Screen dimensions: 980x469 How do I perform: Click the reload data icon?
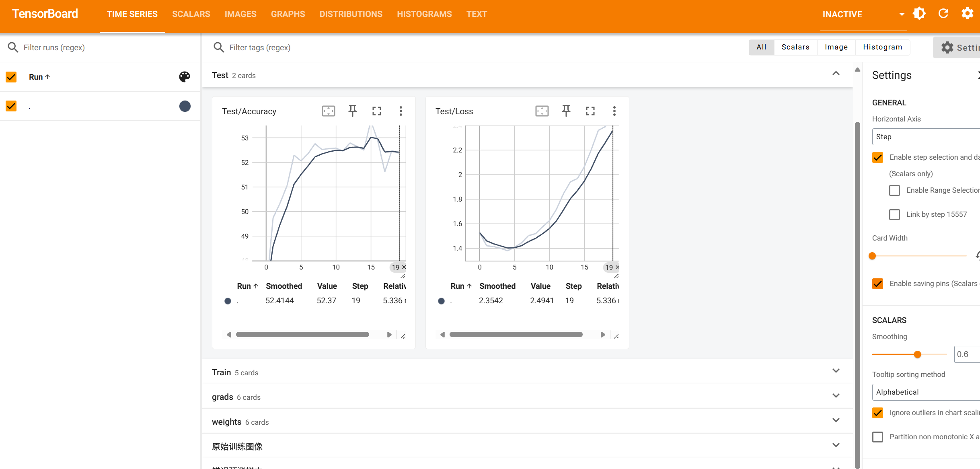pos(943,14)
